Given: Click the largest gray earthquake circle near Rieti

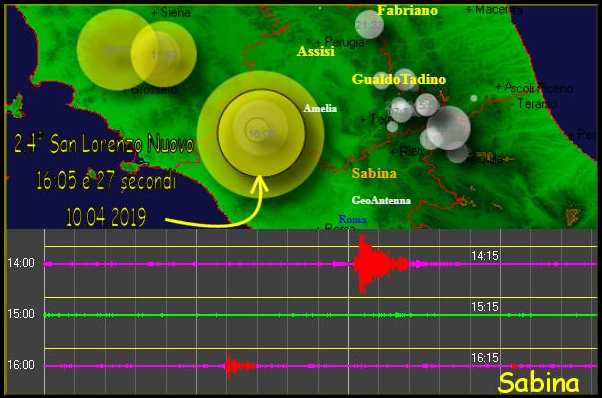Looking at the screenshot, I should pyautogui.click(x=448, y=128).
